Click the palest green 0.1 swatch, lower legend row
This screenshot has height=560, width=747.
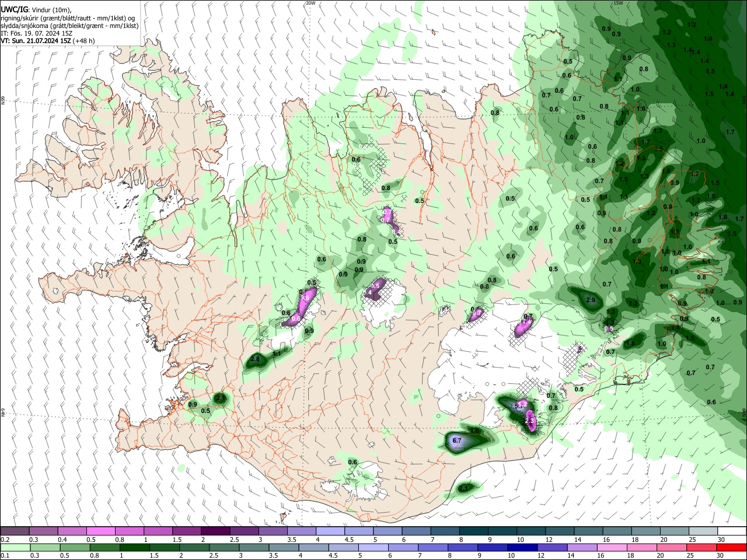coord(15,547)
